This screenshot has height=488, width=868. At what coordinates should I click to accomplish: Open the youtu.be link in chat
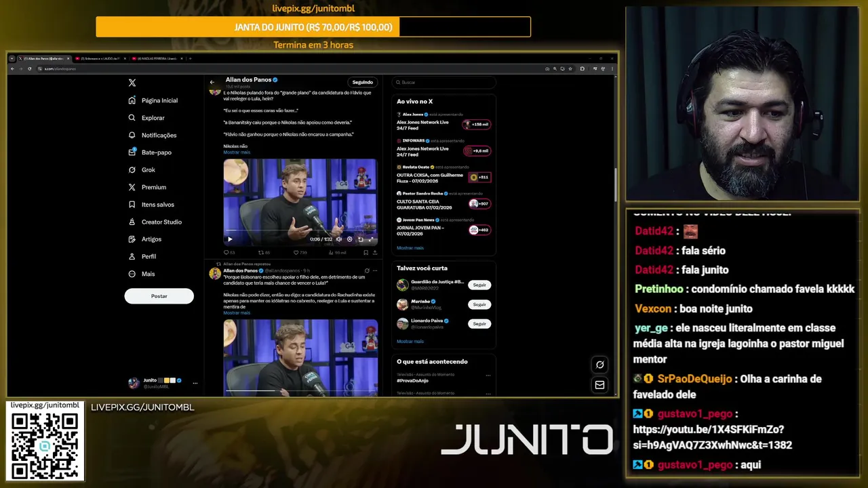pyautogui.click(x=712, y=438)
